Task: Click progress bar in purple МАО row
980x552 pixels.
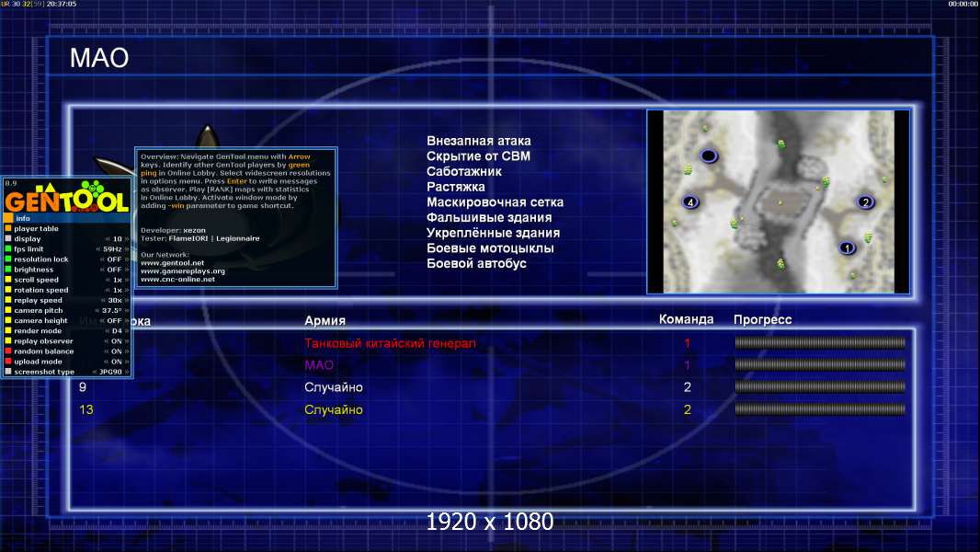Action: pyautogui.click(x=820, y=364)
